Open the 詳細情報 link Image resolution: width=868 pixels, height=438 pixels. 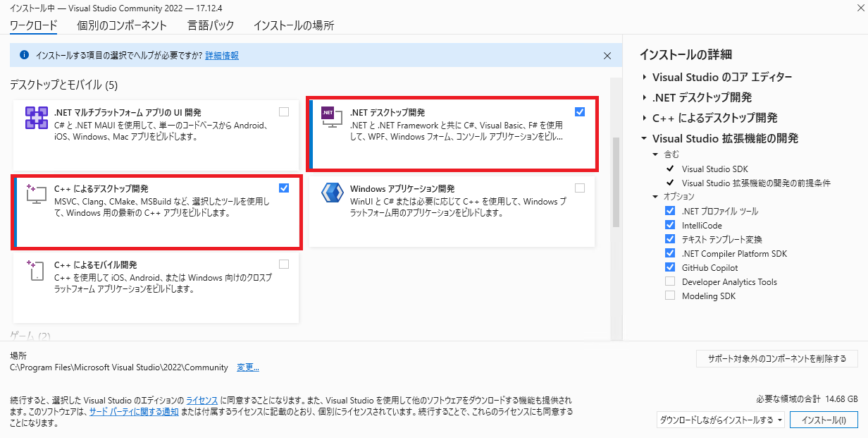point(221,56)
